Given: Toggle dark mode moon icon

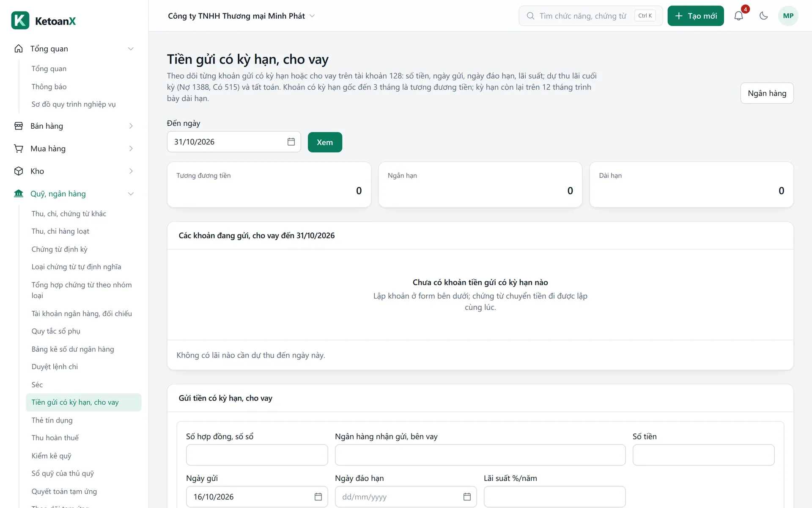Looking at the screenshot, I should point(763,16).
